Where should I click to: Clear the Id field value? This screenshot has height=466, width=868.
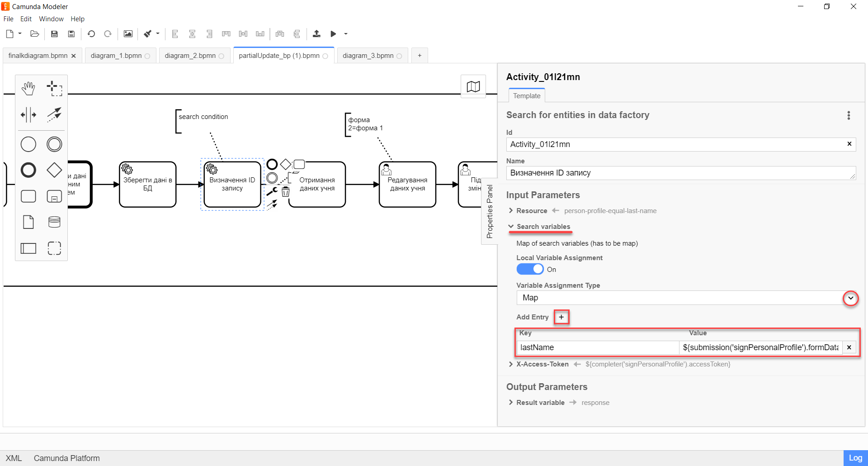pos(849,144)
